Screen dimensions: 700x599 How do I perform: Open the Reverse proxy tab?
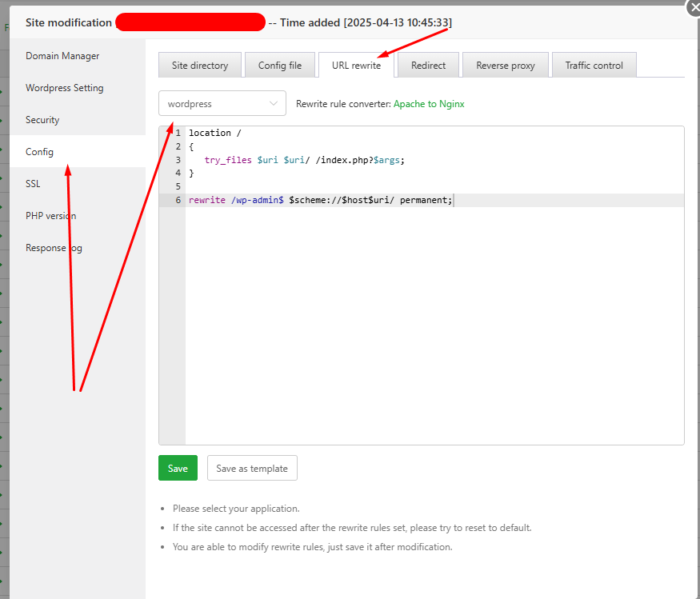(506, 65)
